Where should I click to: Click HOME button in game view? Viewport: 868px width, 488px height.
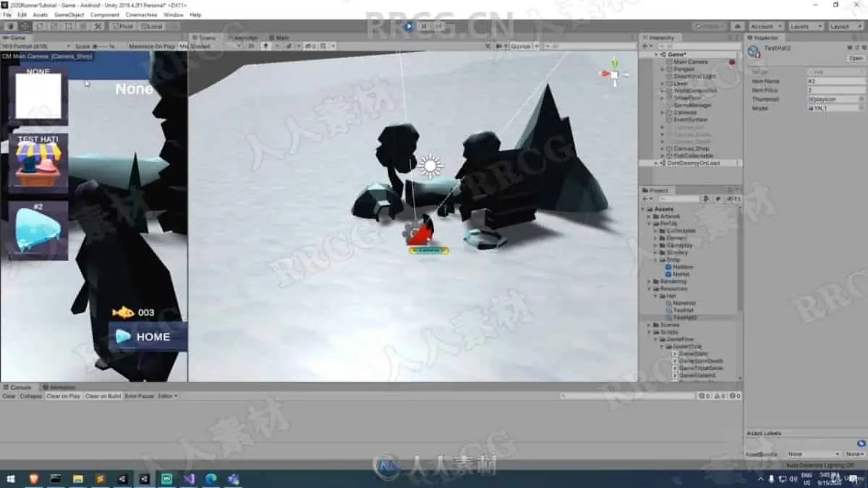(x=148, y=337)
